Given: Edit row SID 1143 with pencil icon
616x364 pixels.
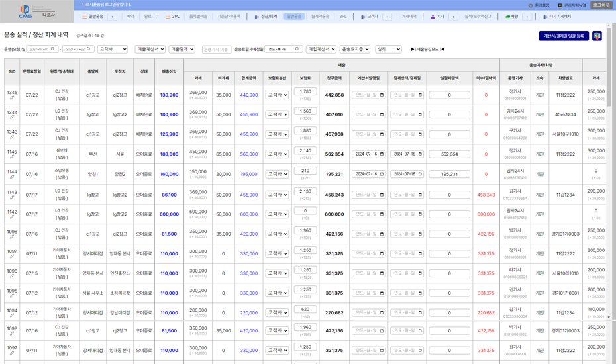Looking at the screenshot, I should 12,197.
